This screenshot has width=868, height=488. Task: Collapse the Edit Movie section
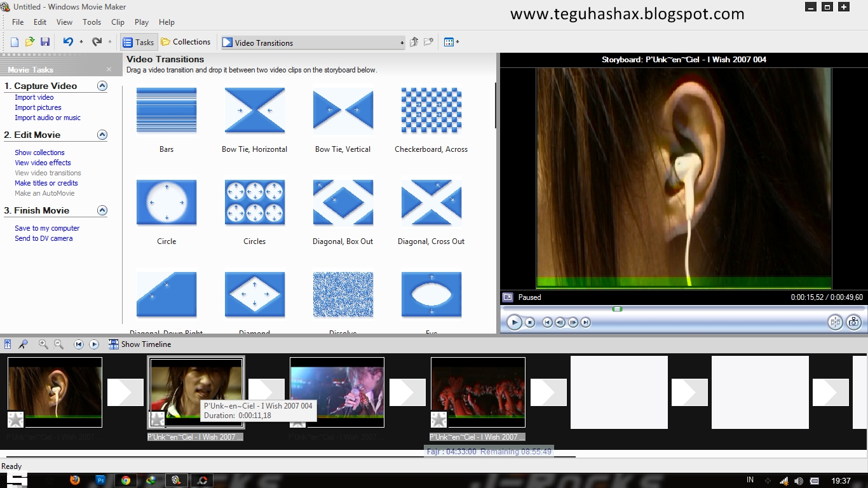coord(102,135)
